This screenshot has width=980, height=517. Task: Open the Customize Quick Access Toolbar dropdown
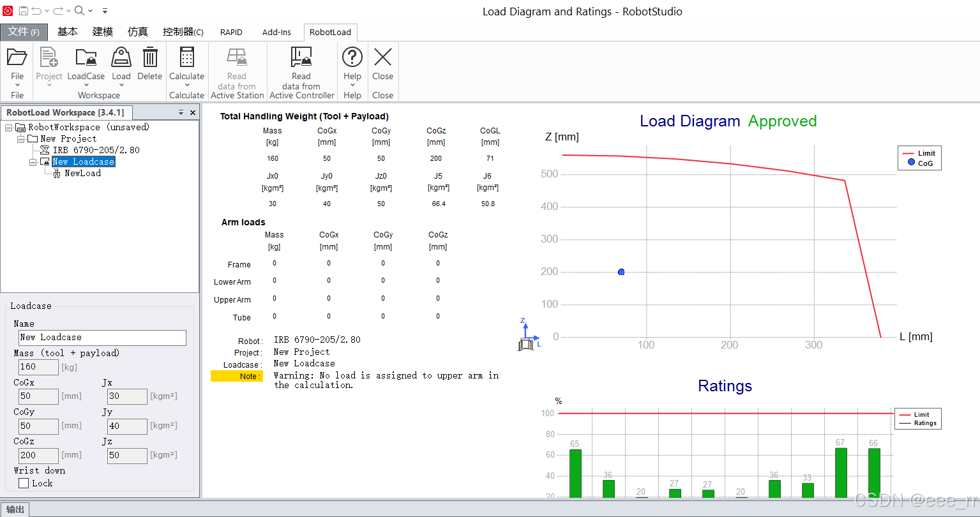point(105,11)
